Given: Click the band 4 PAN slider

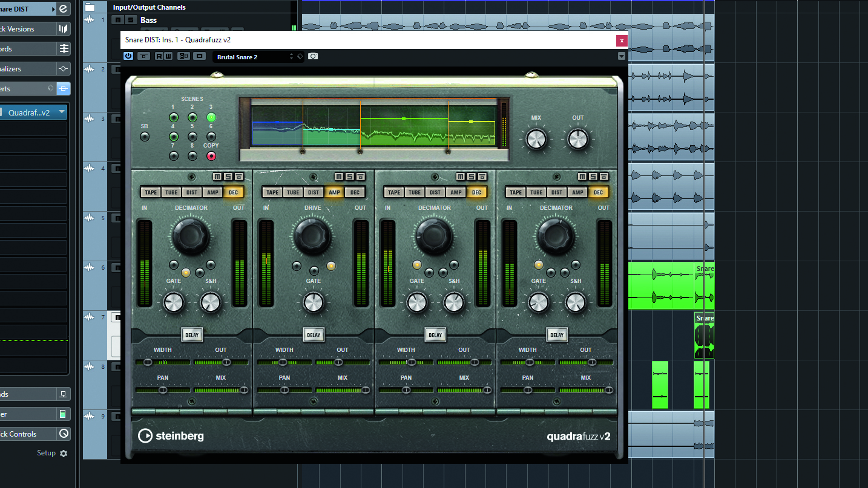Looking at the screenshot, I should tap(528, 390).
